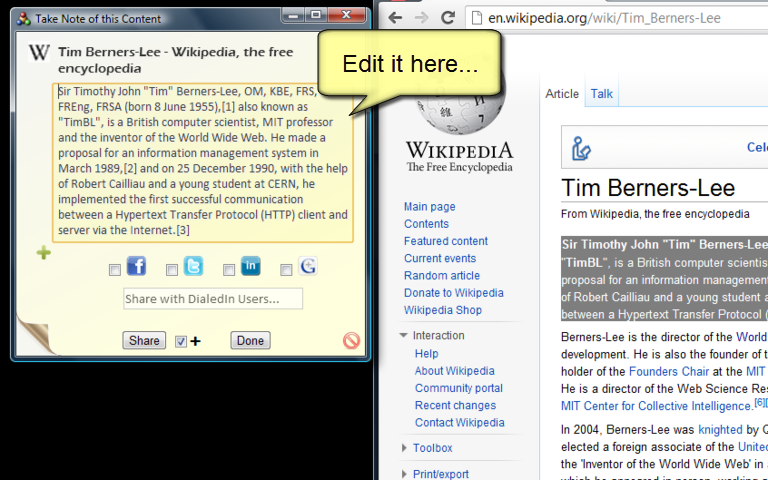Click the note title Tim Berners-Lee - Wikipedia
This screenshot has height=480, width=768.
coord(175,60)
